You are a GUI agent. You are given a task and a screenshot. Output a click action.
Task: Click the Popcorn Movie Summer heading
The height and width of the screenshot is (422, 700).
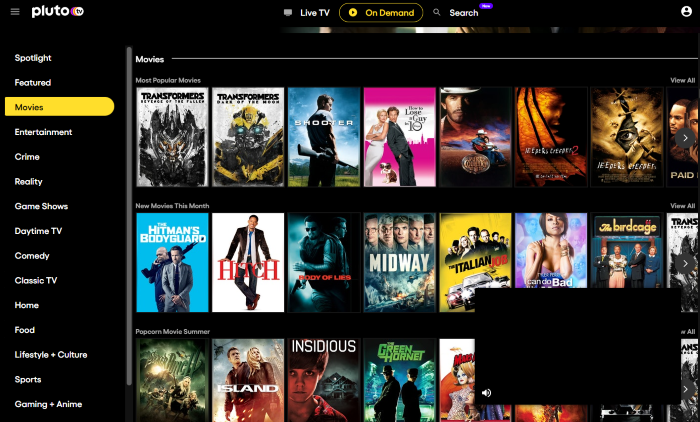[172, 331]
